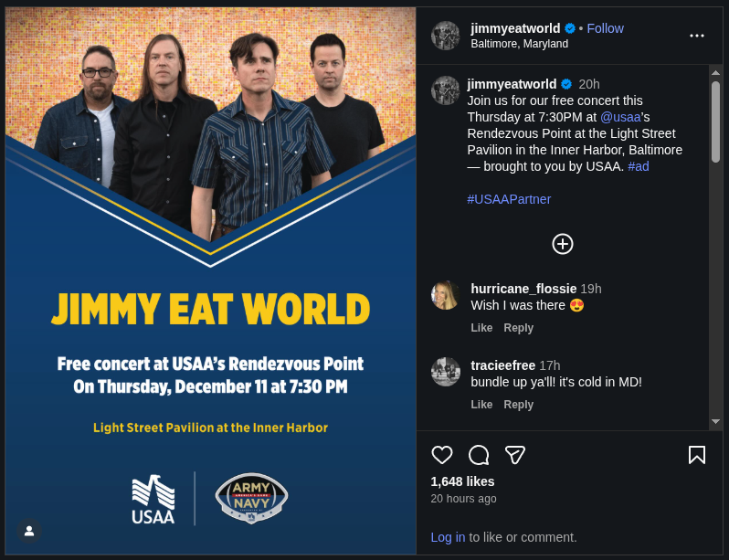This screenshot has height=560, width=729.
Task: Load more comments with the plus circle
Action: click(x=563, y=244)
